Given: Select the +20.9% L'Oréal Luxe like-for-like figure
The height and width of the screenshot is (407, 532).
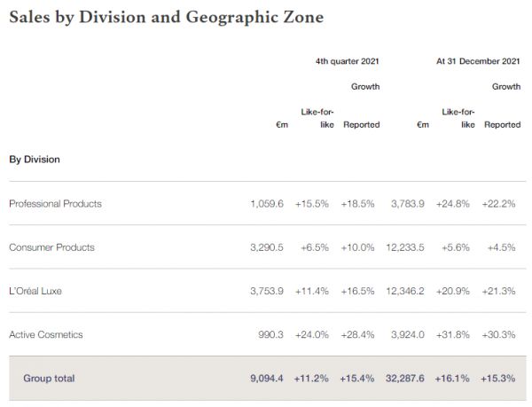Looking at the screenshot, I should (x=456, y=291).
